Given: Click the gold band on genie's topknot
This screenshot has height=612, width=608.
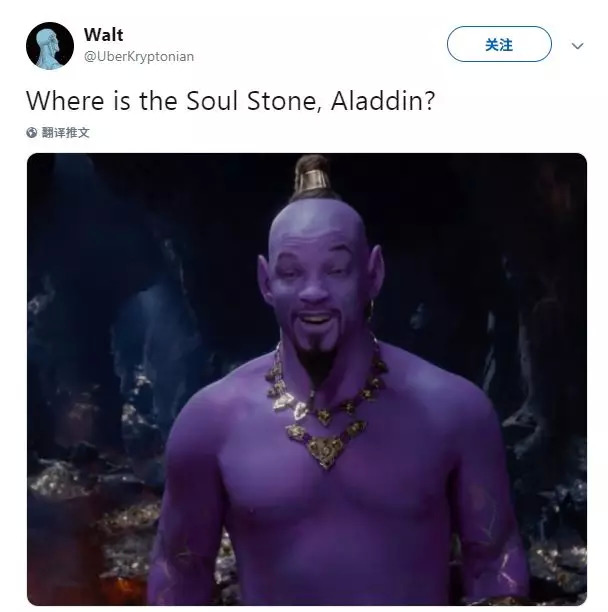Looking at the screenshot, I should point(312,180).
